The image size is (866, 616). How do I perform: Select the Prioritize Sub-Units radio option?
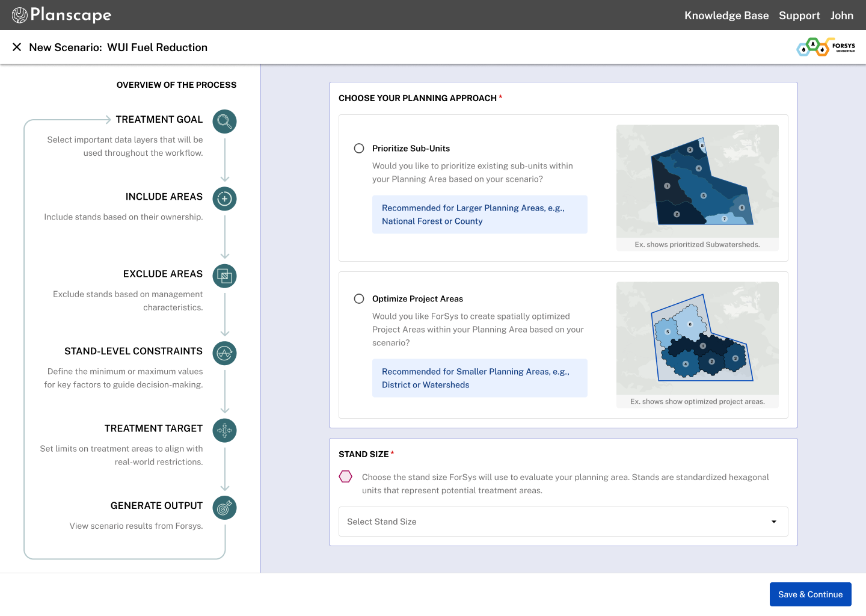tap(359, 148)
